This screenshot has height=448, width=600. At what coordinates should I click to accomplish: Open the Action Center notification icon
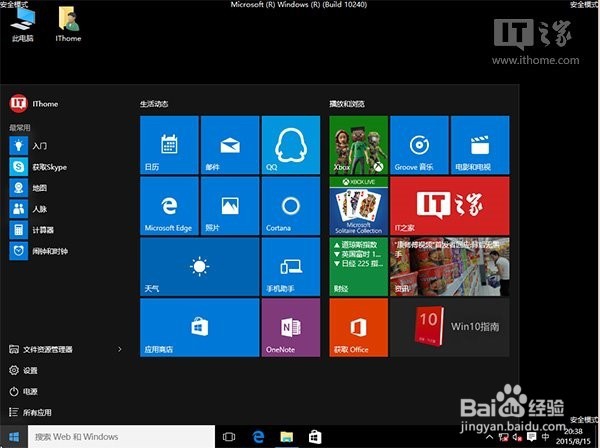tap(532, 437)
